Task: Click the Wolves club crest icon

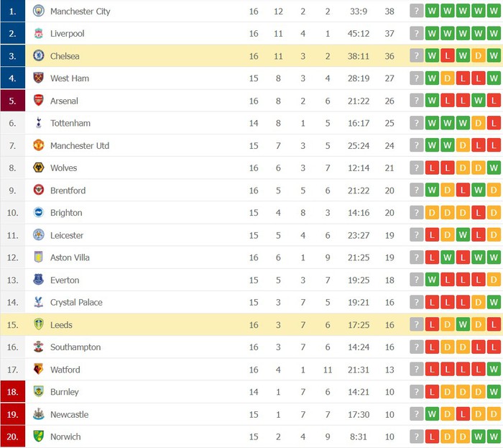Action: click(x=39, y=168)
